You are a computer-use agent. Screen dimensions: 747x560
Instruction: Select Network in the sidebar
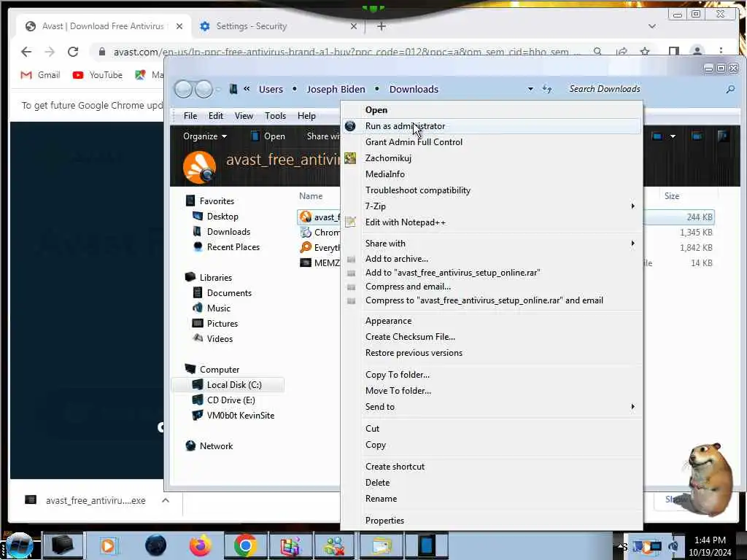coord(216,446)
